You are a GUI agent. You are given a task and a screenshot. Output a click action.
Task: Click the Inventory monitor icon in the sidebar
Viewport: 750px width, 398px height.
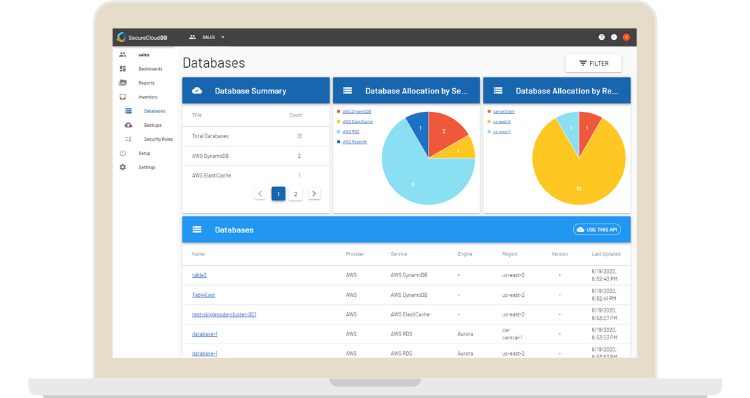pos(123,97)
